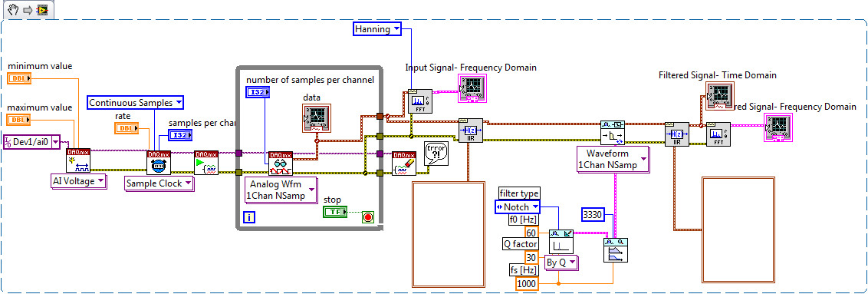Open the AI Voltage polymorphic selector
868x294 pixels.
[78, 182]
